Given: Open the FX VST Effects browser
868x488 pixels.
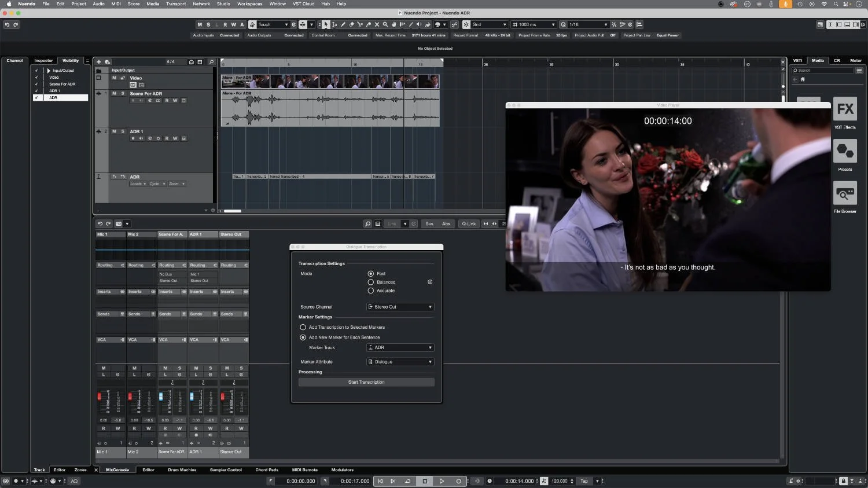Looking at the screenshot, I should click(845, 109).
